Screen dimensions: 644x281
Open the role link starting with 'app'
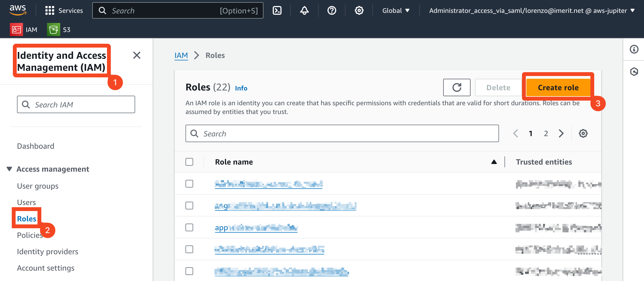(x=256, y=228)
